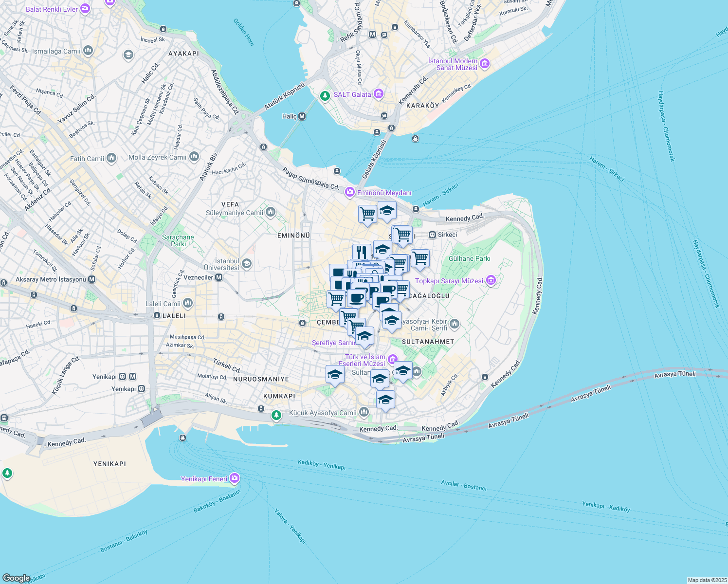
Task: Open Türk ve İslam Eserleri Müzesi icon
Action: pos(392,360)
